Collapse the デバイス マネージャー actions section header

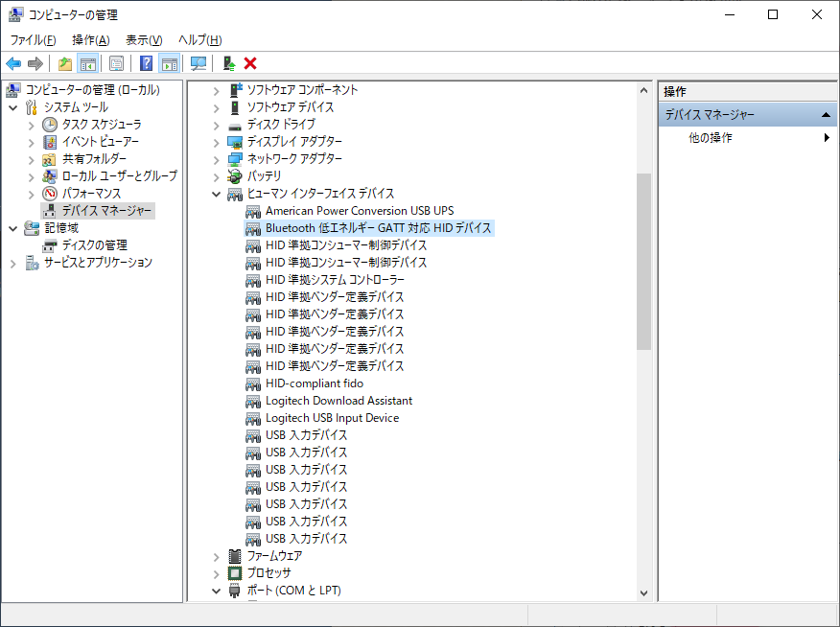tap(827, 115)
